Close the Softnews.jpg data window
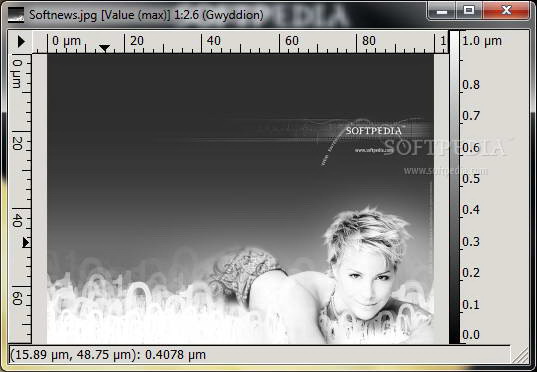Screen dimensions: 537x372 tap(506, 11)
